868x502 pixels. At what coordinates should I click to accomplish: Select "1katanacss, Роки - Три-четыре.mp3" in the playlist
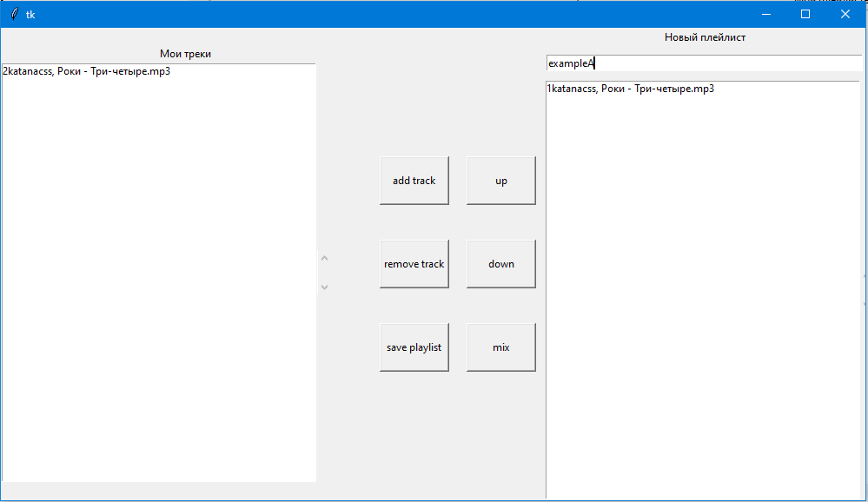[630, 88]
